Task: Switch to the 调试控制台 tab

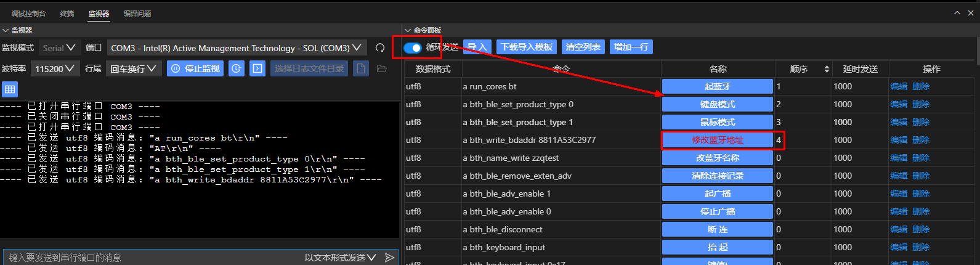Action: 28,13
